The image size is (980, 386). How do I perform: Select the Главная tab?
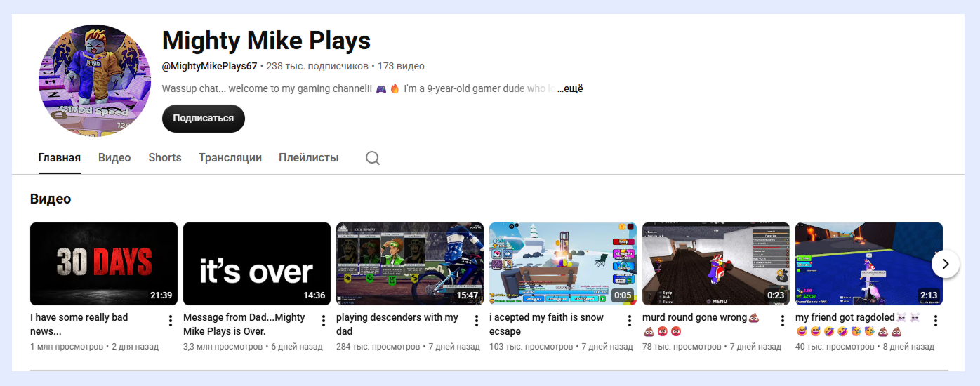(x=60, y=158)
